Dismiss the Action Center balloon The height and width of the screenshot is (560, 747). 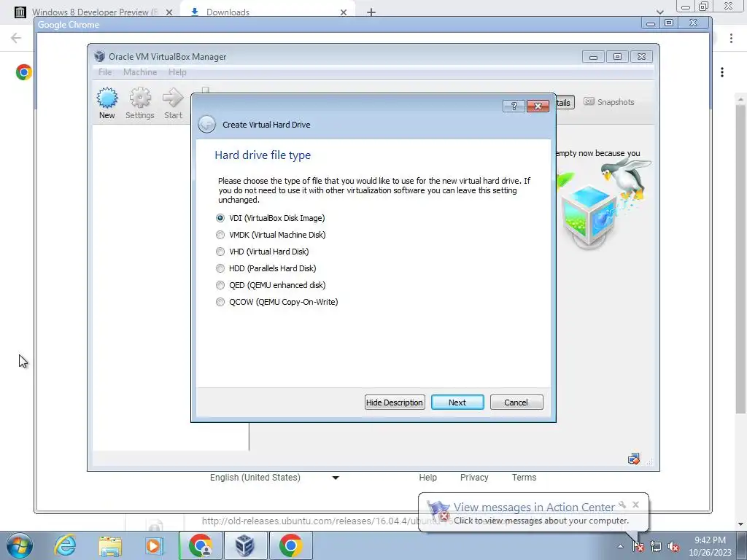[x=635, y=505]
